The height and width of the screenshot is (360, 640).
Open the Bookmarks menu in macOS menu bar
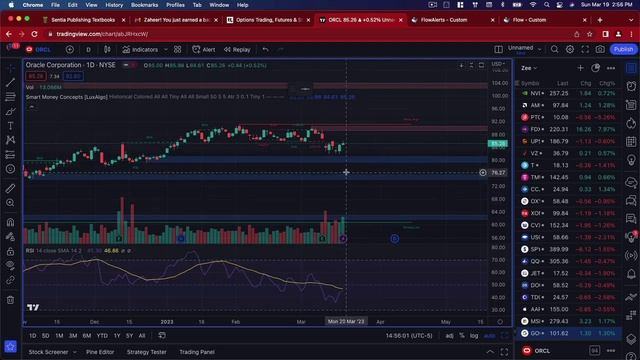144,5
